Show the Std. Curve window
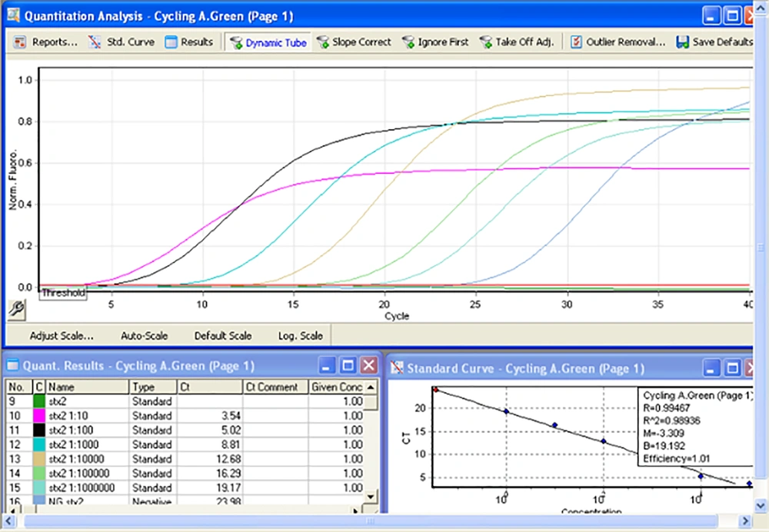Screen dimensions: 769x532 pyautogui.click(x=122, y=42)
